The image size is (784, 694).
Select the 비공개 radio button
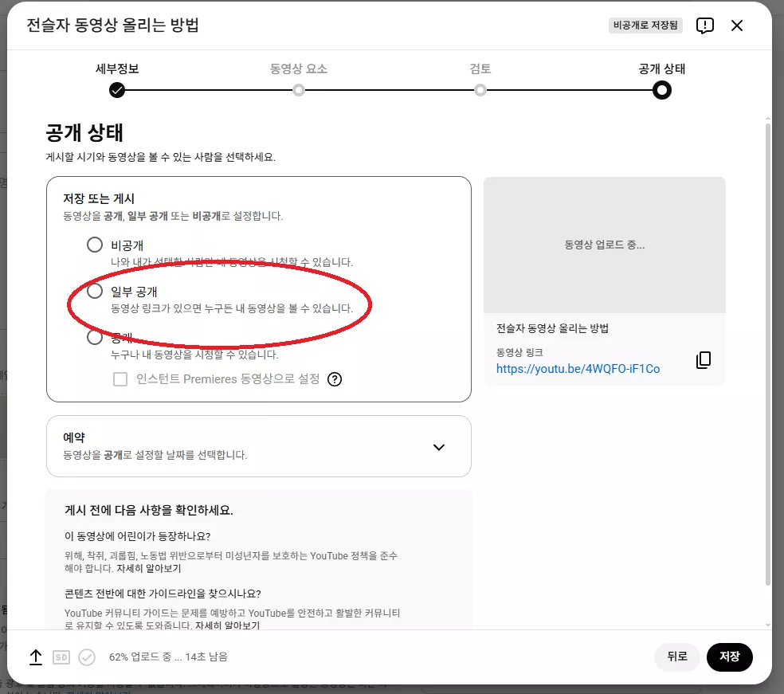coord(95,245)
